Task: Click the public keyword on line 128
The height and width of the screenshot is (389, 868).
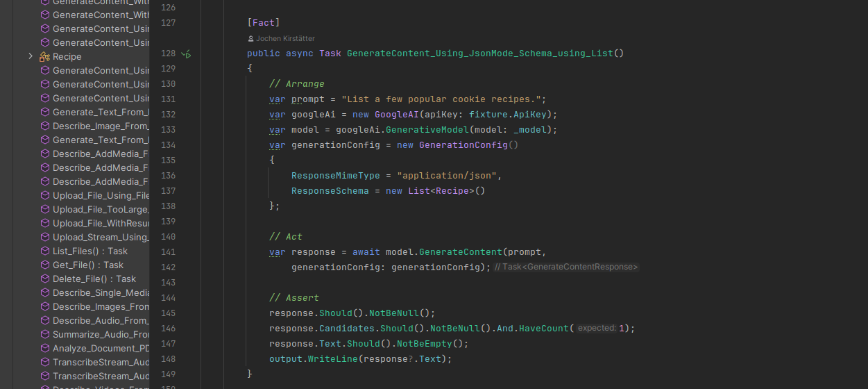Action: (264, 53)
